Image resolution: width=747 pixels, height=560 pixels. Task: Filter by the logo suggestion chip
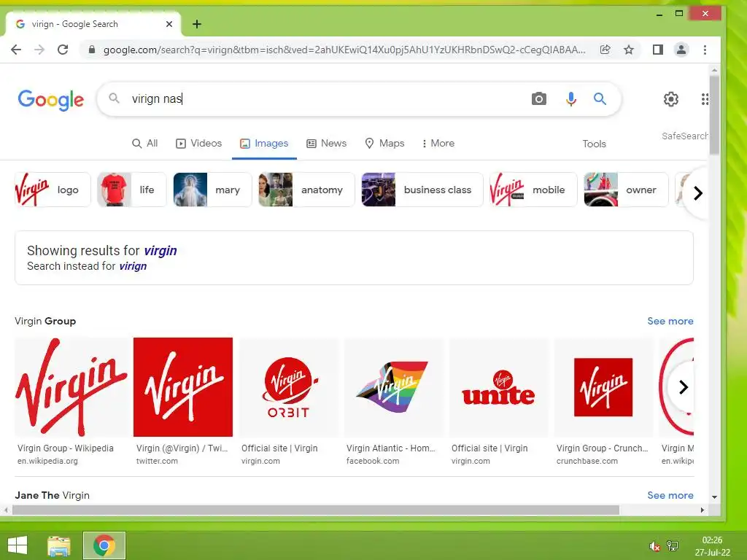point(53,190)
